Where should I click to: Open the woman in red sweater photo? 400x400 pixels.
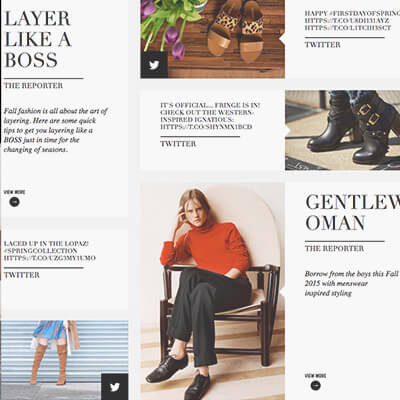(213, 291)
